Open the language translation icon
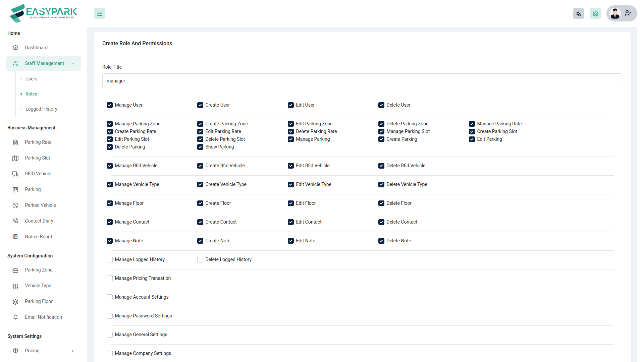644x362 pixels. (578, 14)
